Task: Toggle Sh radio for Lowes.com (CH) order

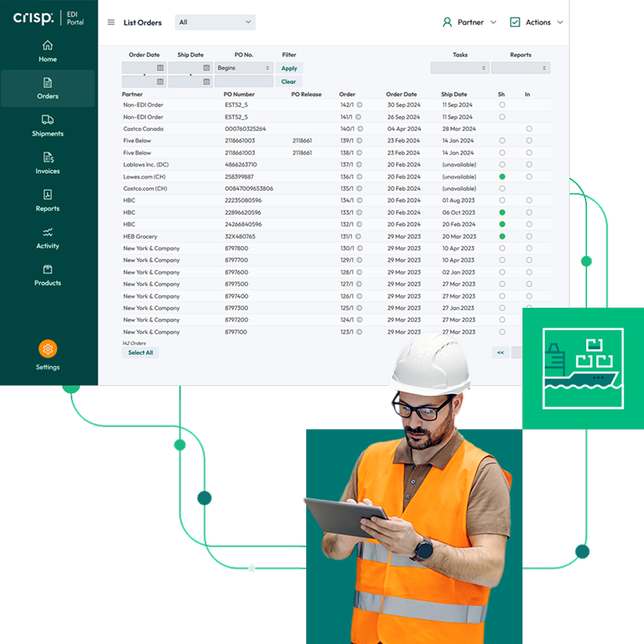Action: 502,177
